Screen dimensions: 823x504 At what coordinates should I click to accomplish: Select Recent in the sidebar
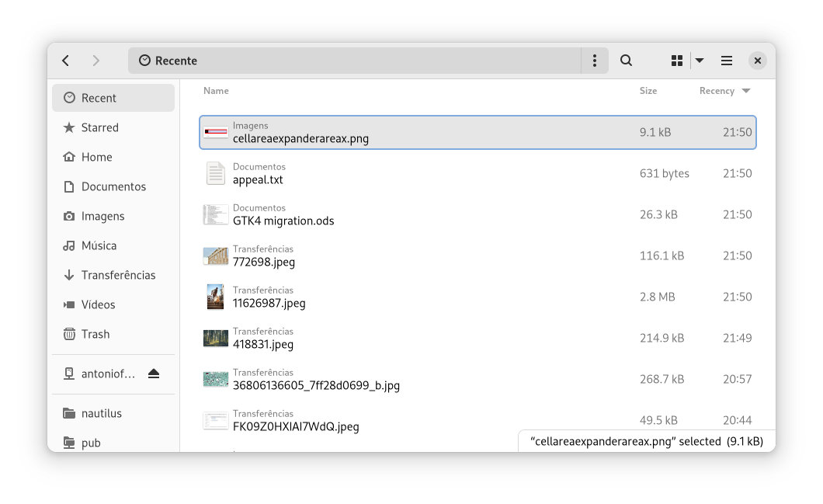click(113, 98)
